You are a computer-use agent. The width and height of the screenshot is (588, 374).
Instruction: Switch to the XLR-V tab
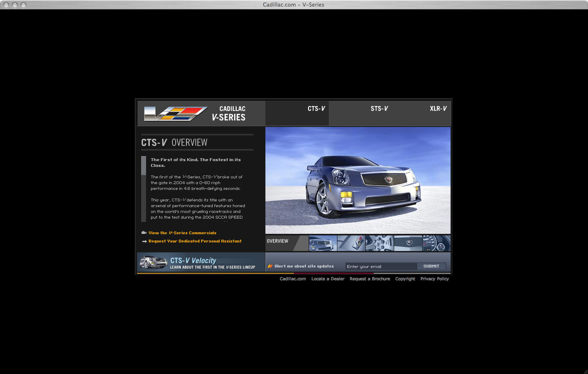pyautogui.click(x=438, y=109)
